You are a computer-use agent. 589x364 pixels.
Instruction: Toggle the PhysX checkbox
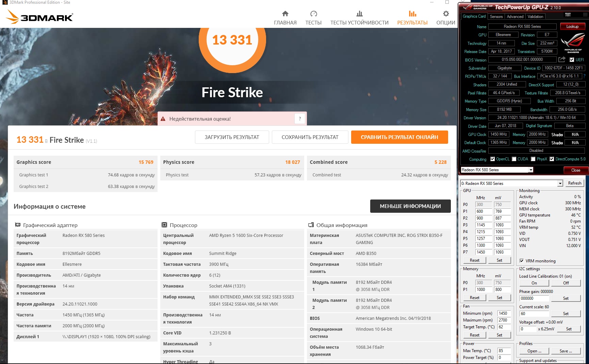point(533,159)
